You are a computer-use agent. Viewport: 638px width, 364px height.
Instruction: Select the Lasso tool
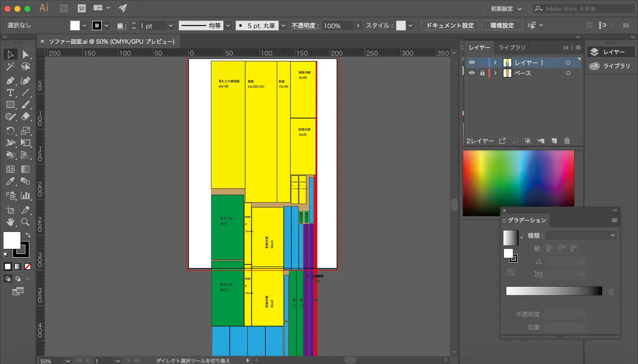(25, 67)
